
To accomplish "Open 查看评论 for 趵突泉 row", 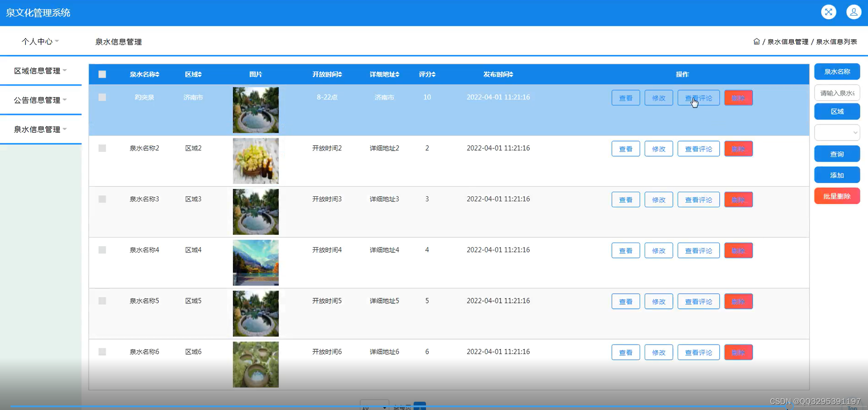I will pyautogui.click(x=698, y=98).
